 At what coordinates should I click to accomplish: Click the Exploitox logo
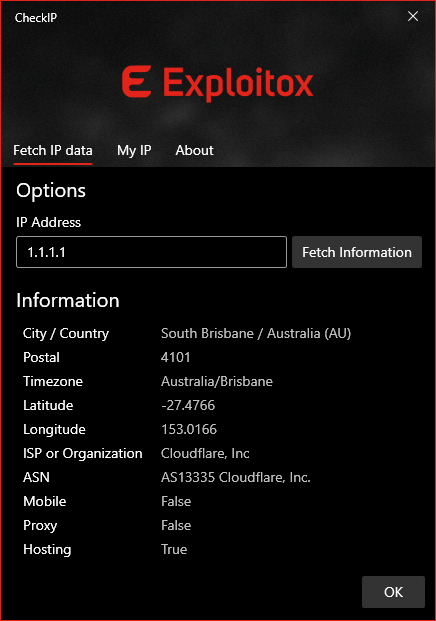tap(217, 82)
